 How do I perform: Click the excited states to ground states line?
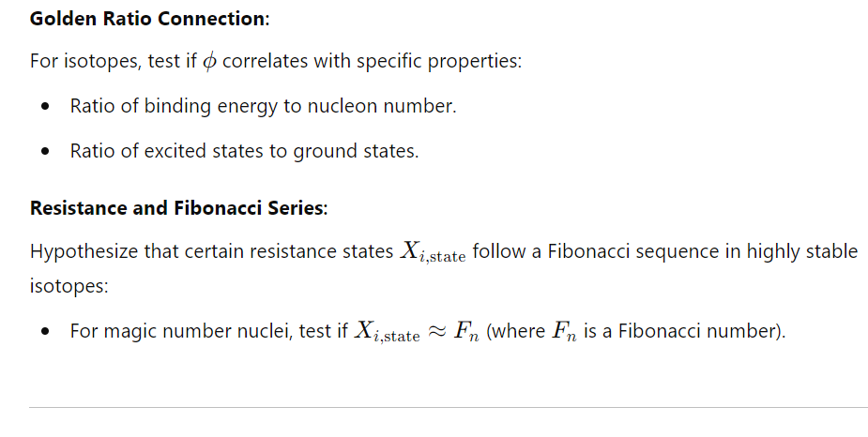(x=244, y=151)
